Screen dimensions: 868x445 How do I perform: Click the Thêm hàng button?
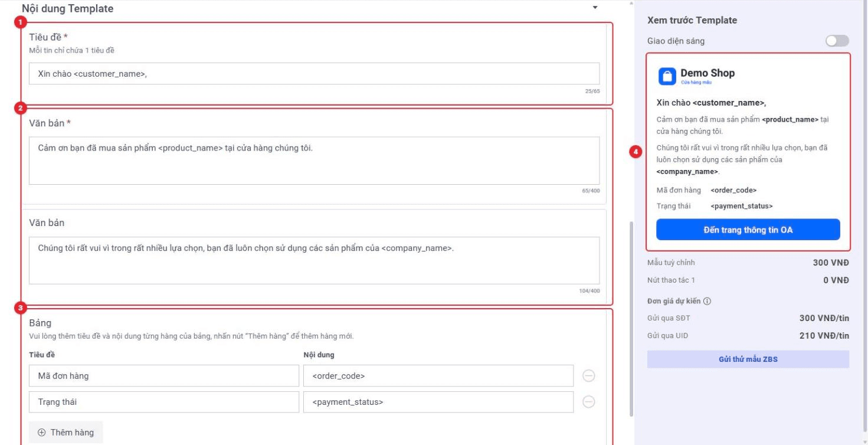[x=65, y=433]
